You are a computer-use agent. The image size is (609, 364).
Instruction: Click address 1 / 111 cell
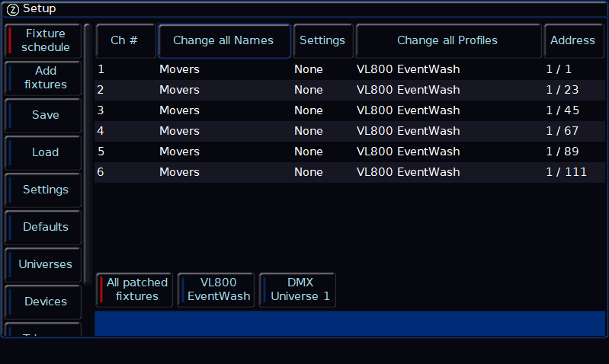(x=566, y=172)
